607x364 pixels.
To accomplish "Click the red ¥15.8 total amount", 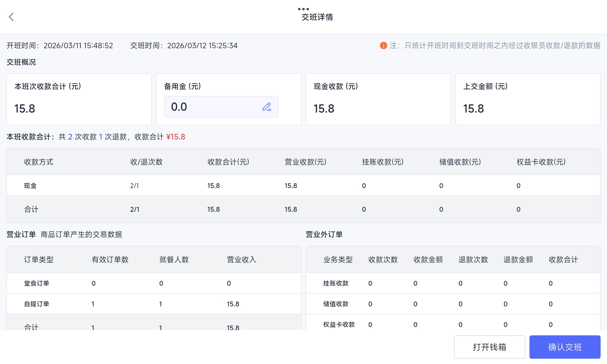I will [x=176, y=137].
